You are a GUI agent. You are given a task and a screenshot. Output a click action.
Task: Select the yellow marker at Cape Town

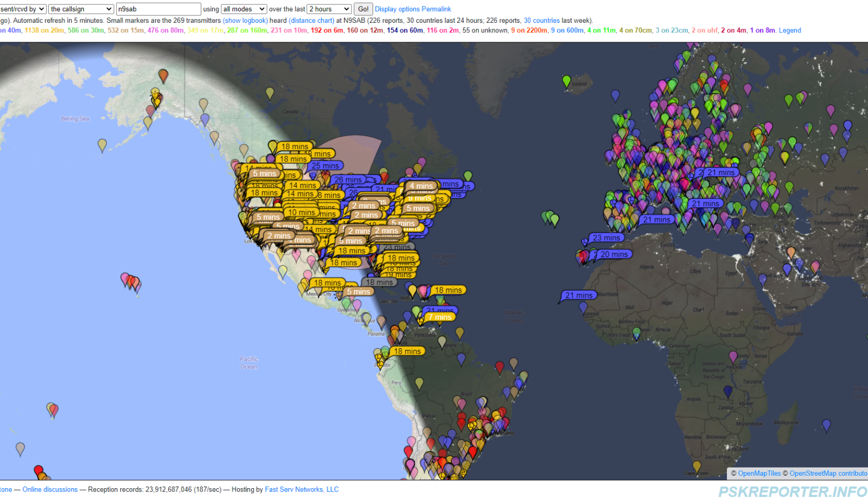point(697,466)
